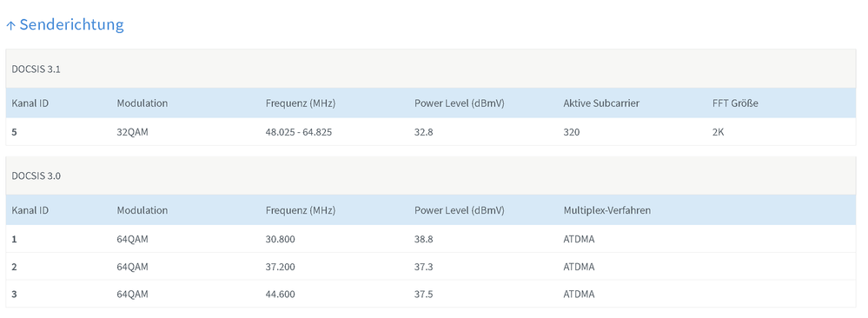Click the 2K FFT size value
The width and height of the screenshot is (868, 318).
pyautogui.click(x=718, y=132)
